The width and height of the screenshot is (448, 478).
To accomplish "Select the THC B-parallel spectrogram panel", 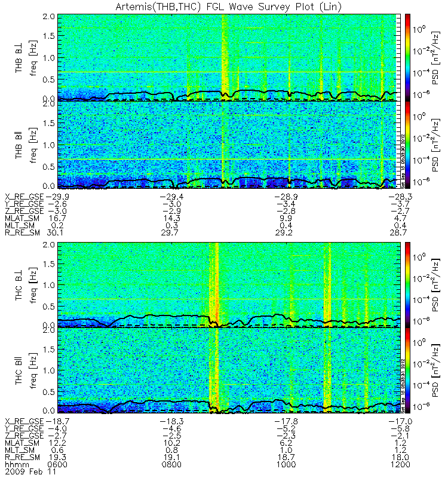I will pyautogui.click(x=229, y=370).
